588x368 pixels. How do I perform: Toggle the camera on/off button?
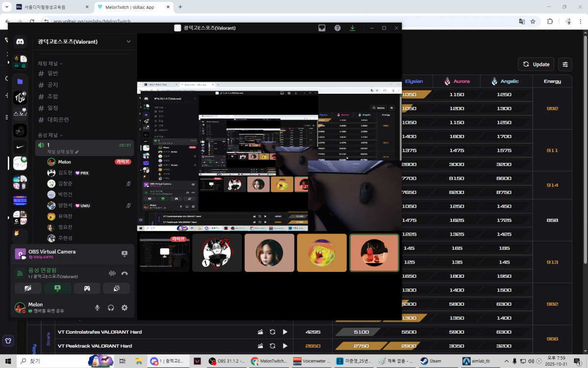coord(28,288)
